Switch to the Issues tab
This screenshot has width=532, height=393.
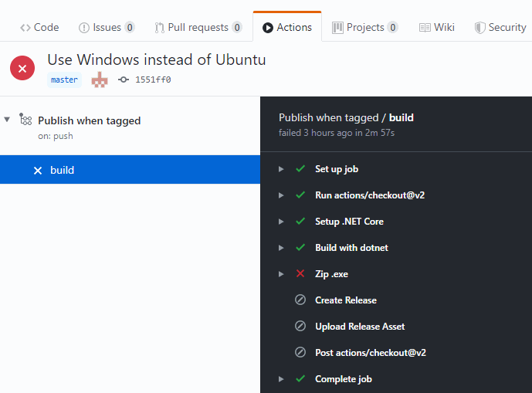coord(107,27)
